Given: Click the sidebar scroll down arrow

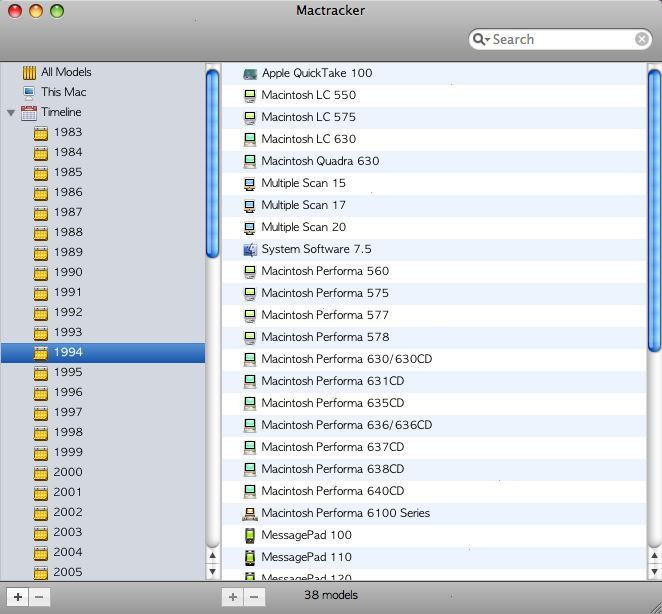Looking at the screenshot, I should click(x=212, y=572).
